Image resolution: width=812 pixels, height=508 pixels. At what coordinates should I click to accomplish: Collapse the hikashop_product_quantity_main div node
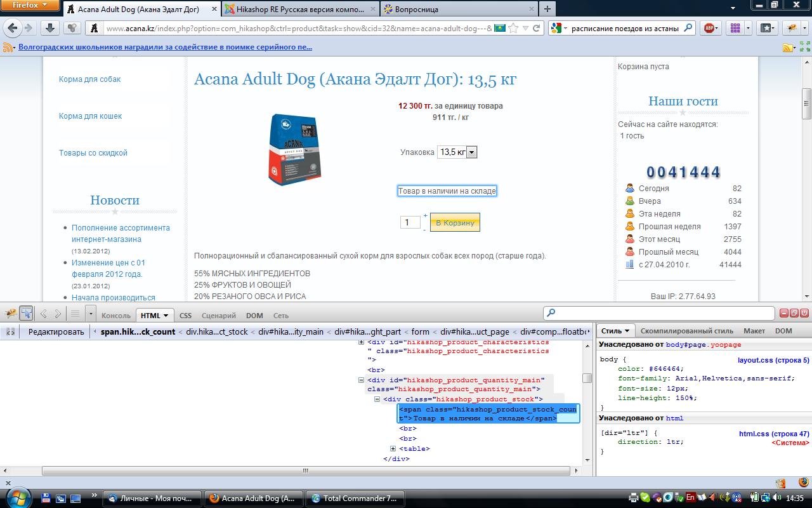362,380
